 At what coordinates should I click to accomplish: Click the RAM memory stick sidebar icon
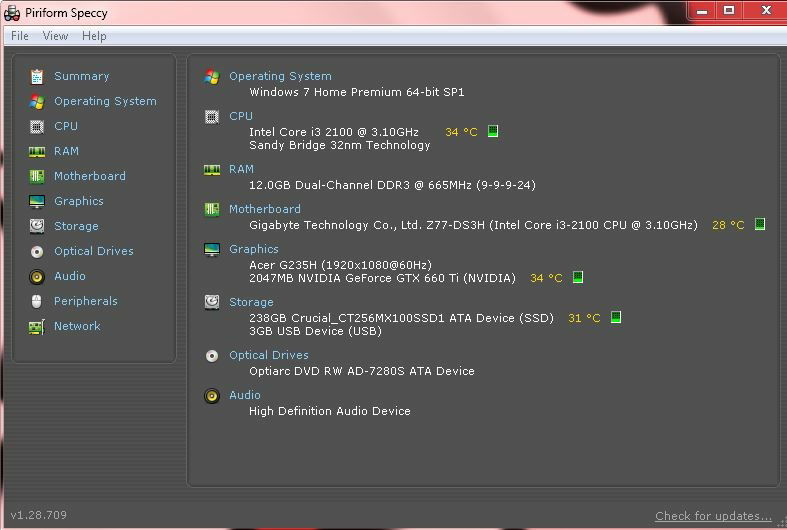click(37, 151)
